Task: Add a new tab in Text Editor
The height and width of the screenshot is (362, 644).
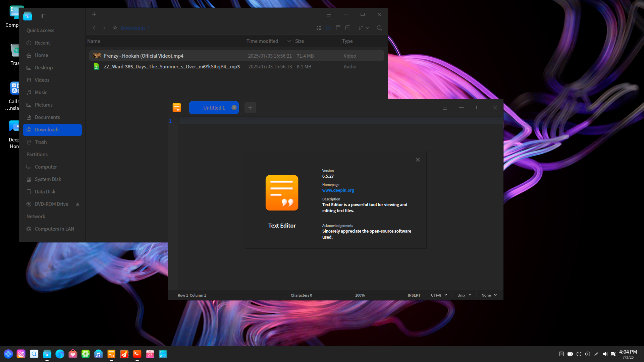Action: coord(250,108)
